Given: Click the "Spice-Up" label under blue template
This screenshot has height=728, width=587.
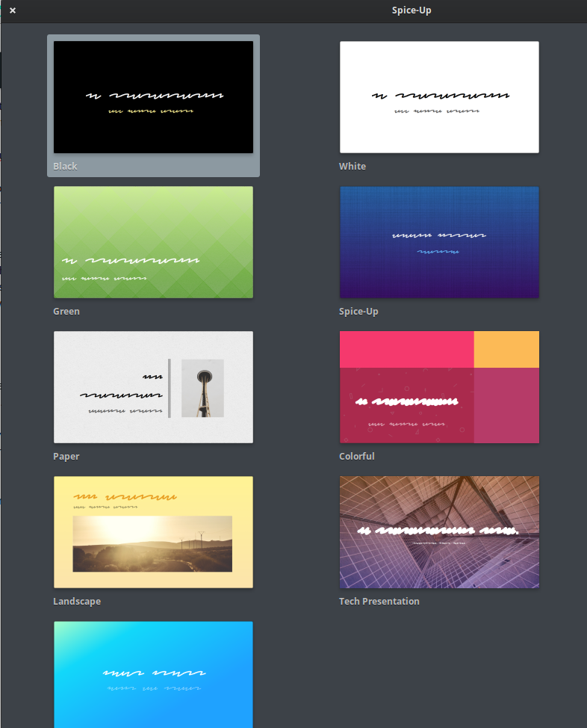Looking at the screenshot, I should point(358,311).
